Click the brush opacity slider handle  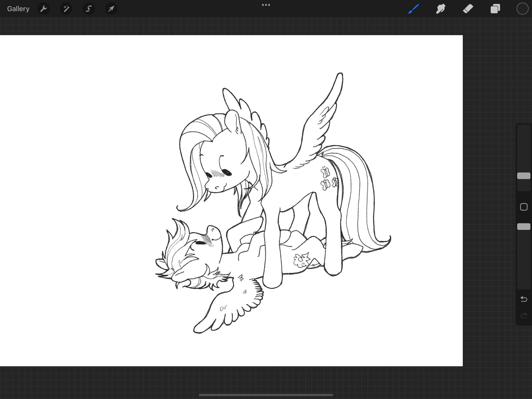coord(524,227)
